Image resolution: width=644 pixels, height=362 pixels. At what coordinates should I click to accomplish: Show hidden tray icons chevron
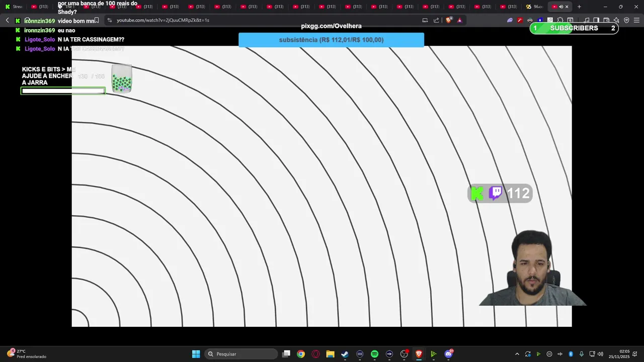(517, 354)
